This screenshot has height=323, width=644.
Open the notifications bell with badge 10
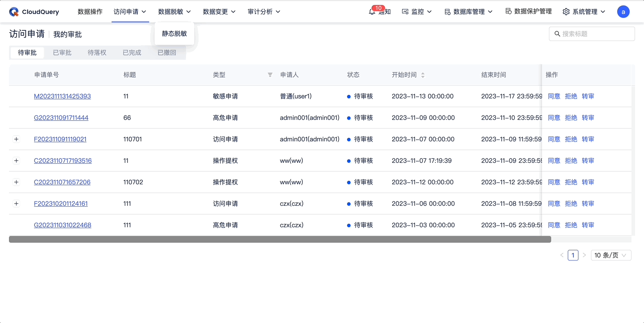click(x=372, y=12)
